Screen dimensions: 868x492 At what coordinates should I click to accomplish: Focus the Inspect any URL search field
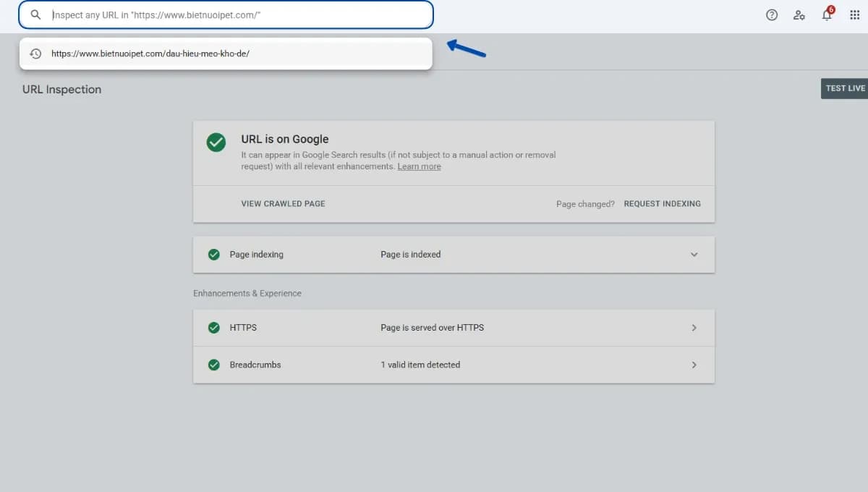point(226,14)
